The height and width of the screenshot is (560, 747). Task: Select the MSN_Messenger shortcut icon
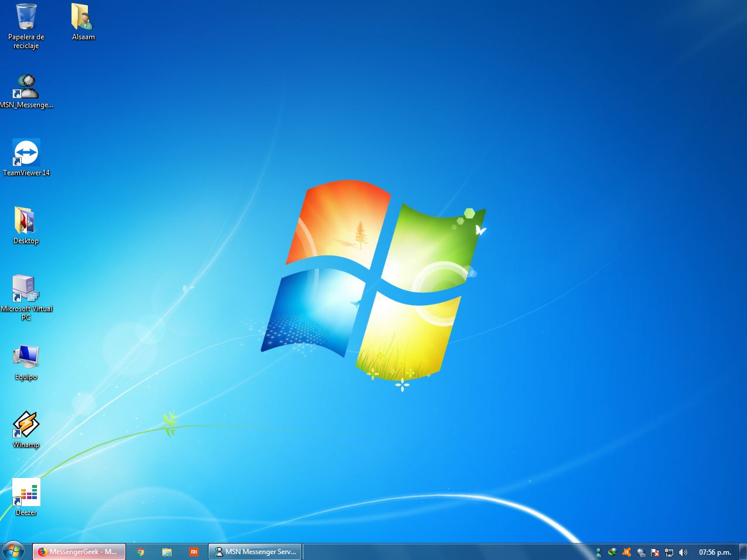[x=26, y=91]
